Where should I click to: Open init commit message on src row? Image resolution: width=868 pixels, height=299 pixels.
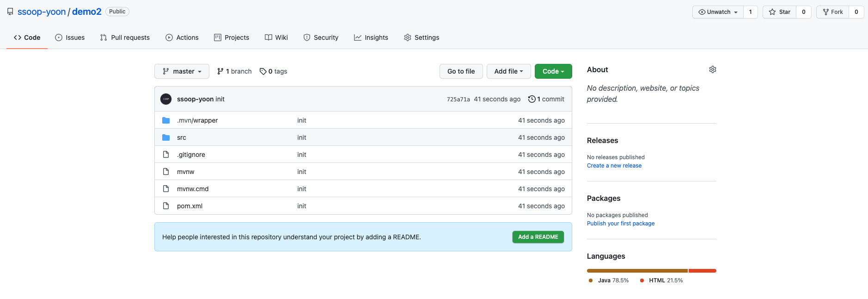(302, 137)
